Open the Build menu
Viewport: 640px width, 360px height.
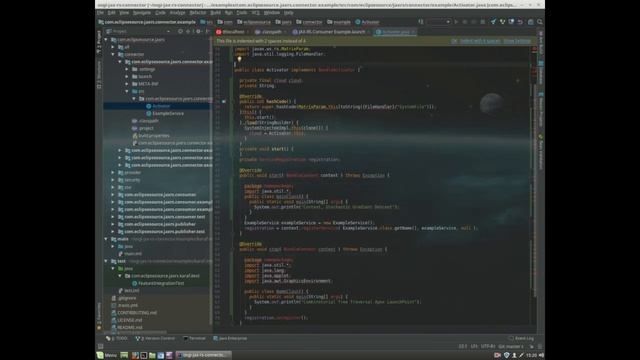216,13
